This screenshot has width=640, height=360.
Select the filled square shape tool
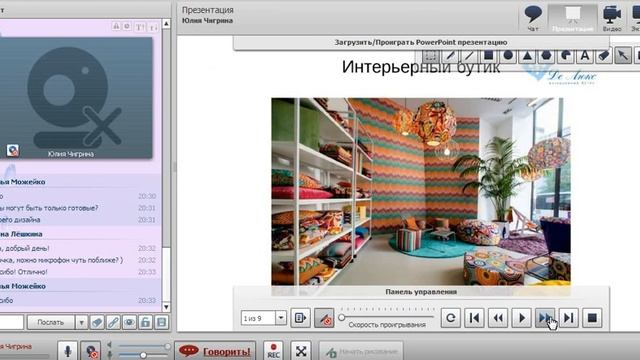[489, 56]
